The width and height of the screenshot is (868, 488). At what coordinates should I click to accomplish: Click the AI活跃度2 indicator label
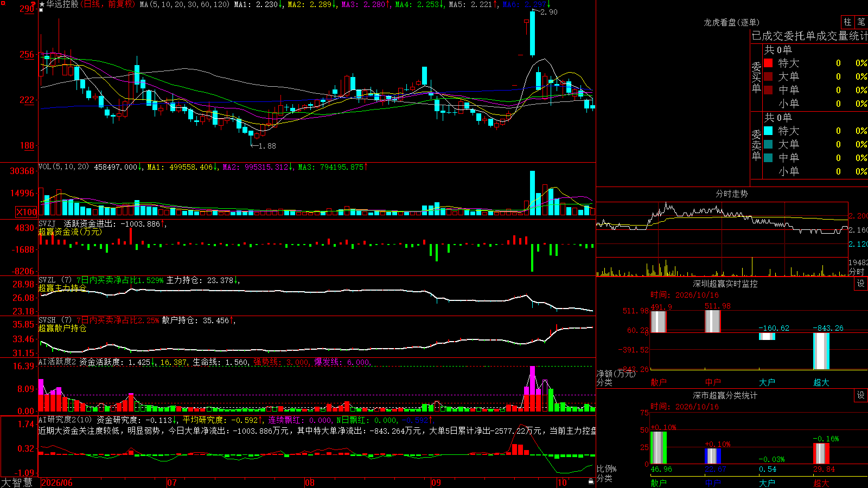[58, 362]
